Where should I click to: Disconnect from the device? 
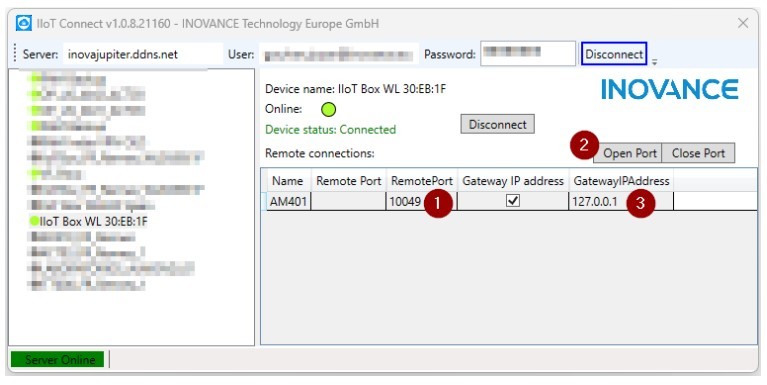point(497,124)
